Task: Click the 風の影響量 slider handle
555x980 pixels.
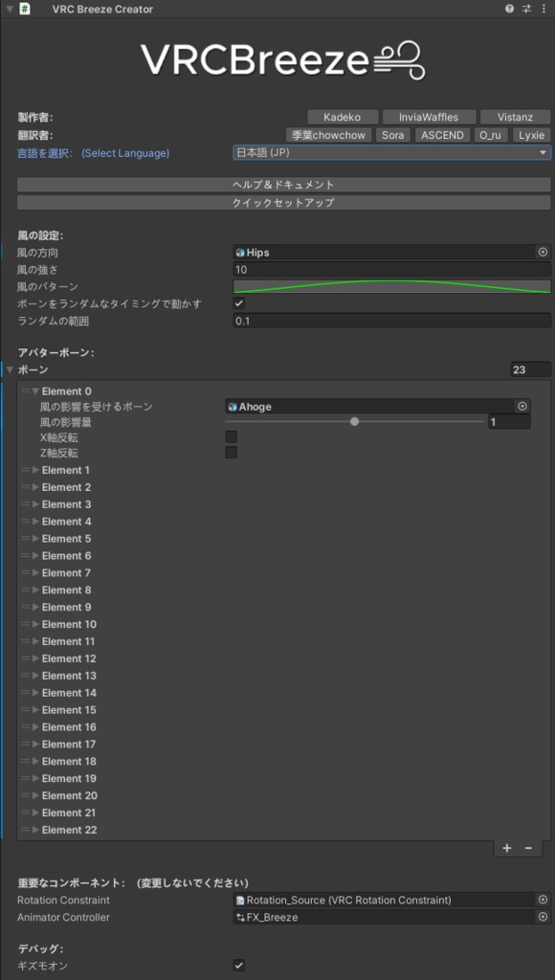Action: pyautogui.click(x=354, y=422)
